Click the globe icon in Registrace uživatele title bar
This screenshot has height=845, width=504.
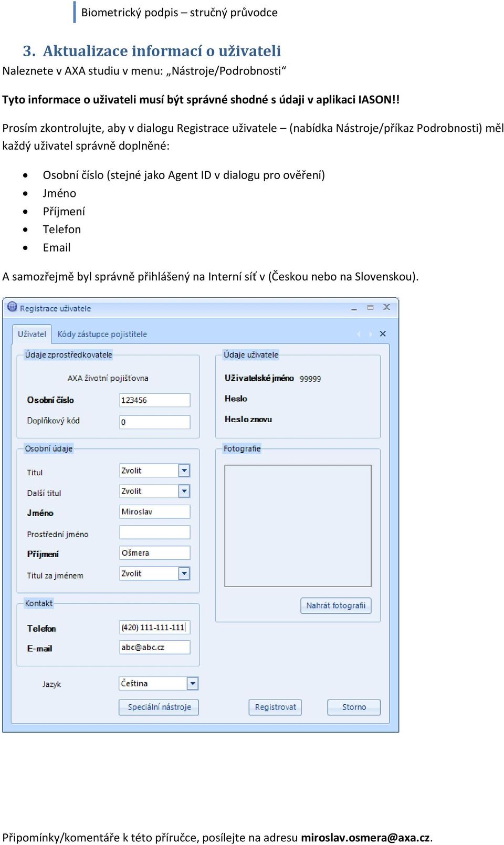(12, 307)
